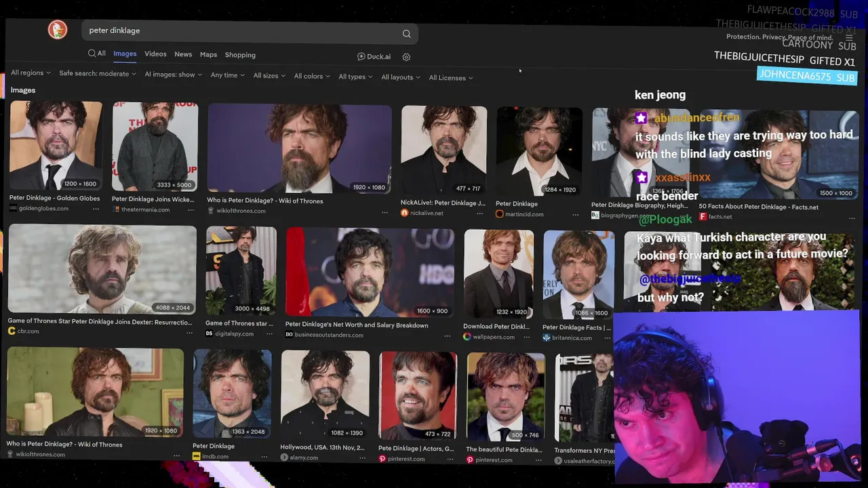The width and height of the screenshot is (868, 488).
Task: Click 'The beautiful Pete Dinklage' caption
Action: (x=504, y=449)
